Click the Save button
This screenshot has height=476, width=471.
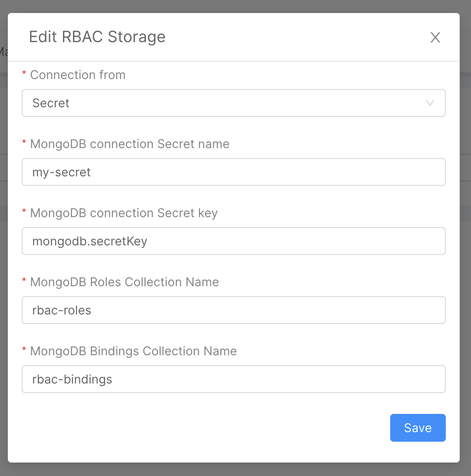coord(418,428)
